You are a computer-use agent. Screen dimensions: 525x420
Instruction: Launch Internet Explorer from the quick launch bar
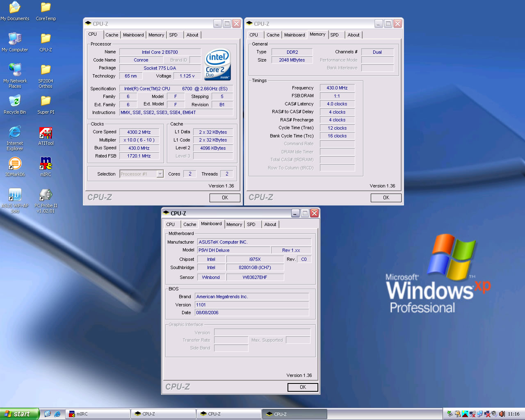click(57, 414)
